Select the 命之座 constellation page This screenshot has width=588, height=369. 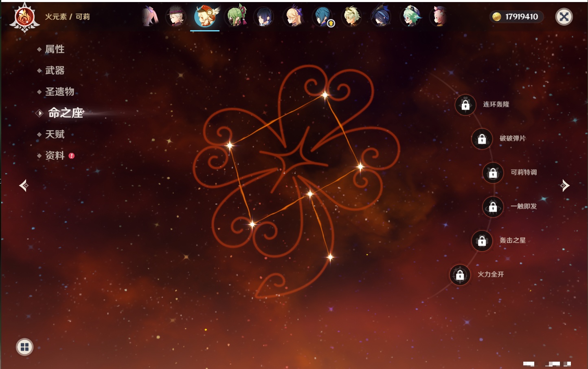click(66, 113)
